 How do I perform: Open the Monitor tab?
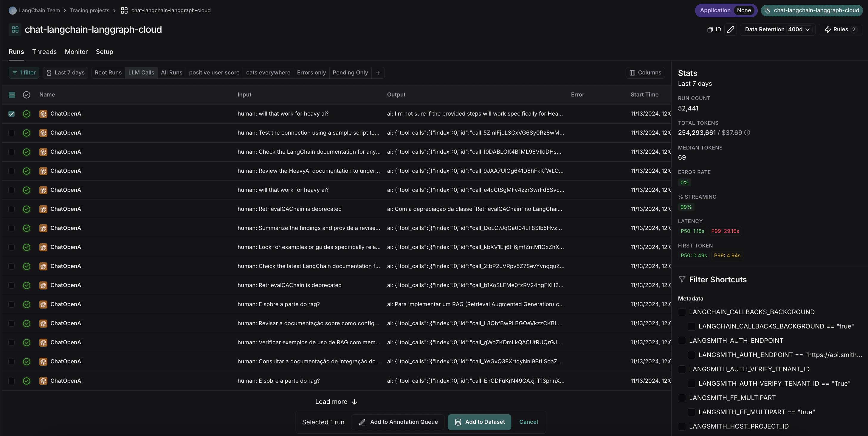coord(76,52)
